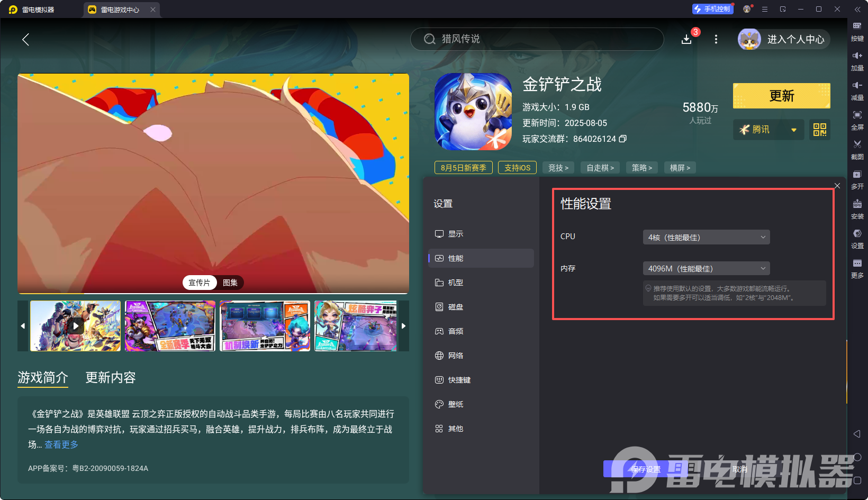Screen dimensions: 868x500
Task: Open the downloads manager icon
Action: point(686,39)
